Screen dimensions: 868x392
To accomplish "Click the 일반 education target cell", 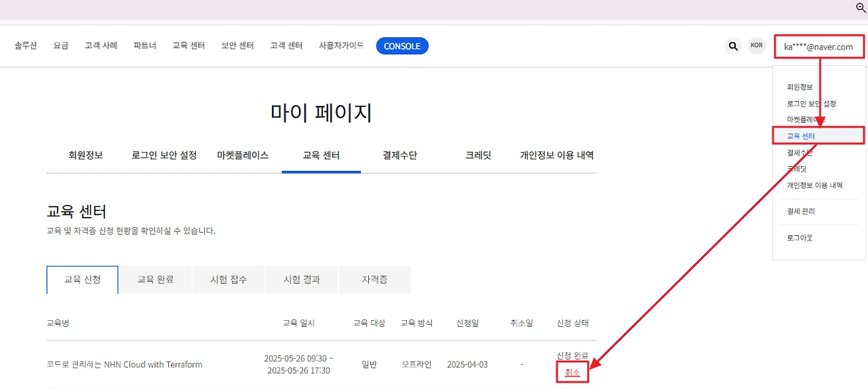I will click(x=370, y=364).
